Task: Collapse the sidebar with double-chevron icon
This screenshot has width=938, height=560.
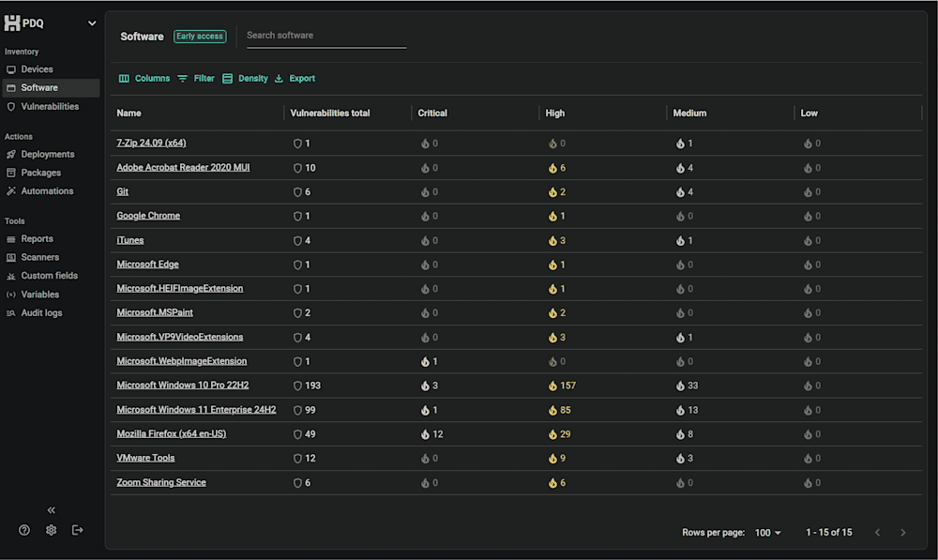Action: click(52, 510)
